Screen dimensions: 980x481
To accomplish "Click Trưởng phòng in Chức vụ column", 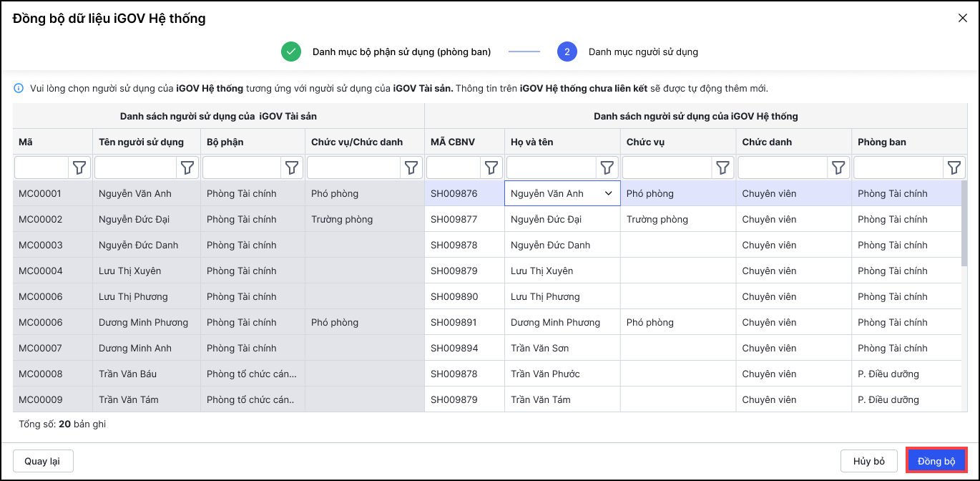I will [677, 219].
